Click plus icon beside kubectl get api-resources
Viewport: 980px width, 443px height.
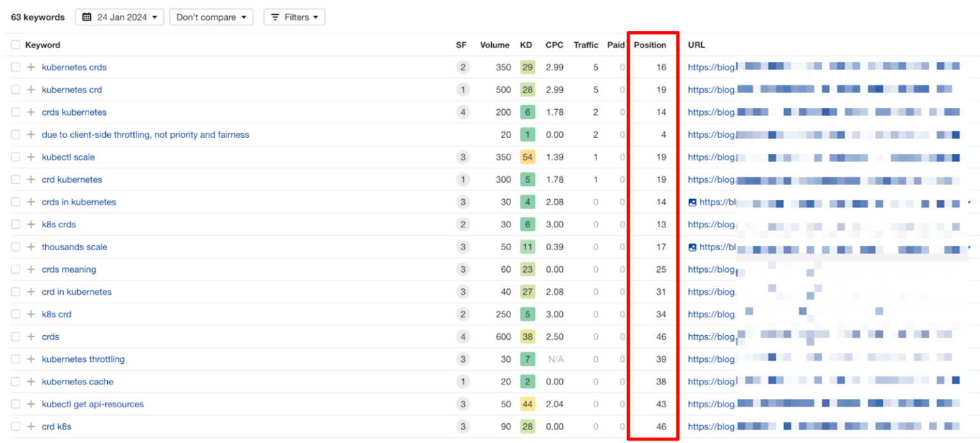pyautogui.click(x=31, y=404)
